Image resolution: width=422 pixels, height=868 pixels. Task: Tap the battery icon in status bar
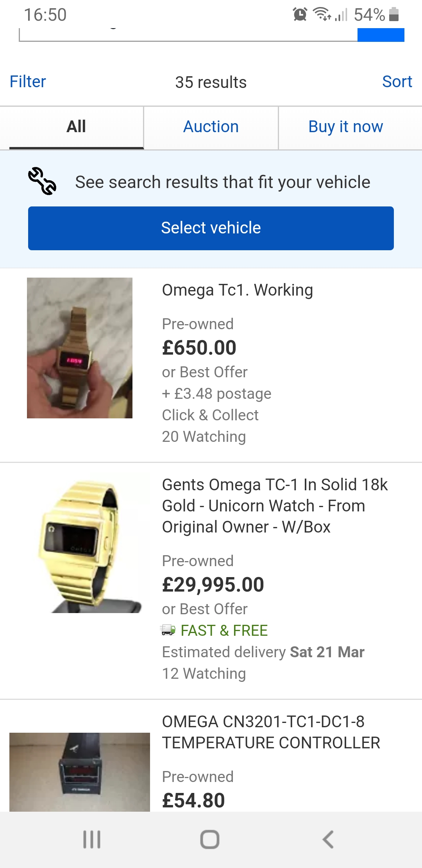[394, 14]
